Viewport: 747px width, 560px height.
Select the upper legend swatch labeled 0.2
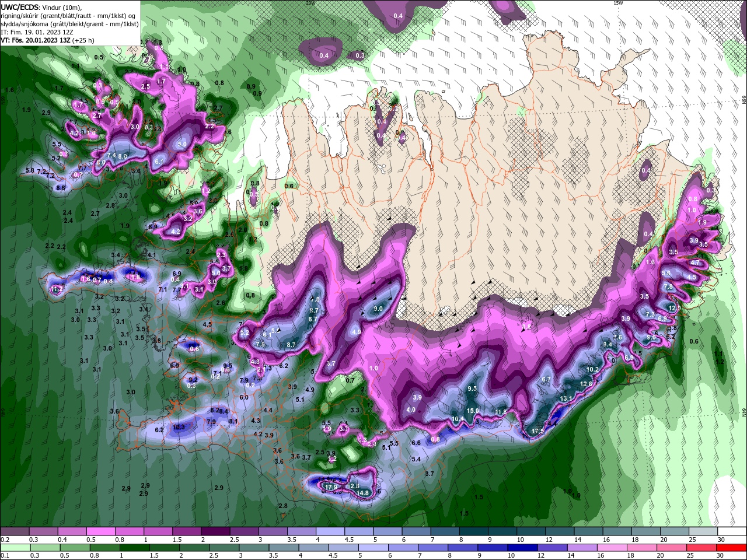(15, 531)
